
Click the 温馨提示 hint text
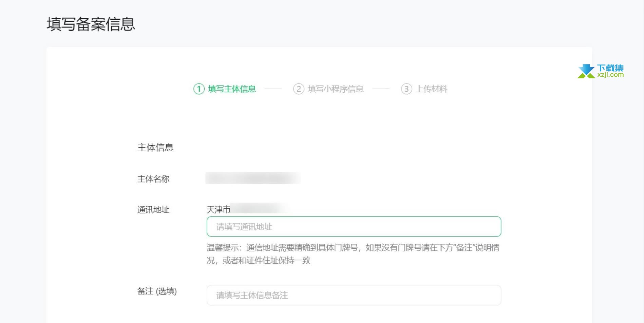click(x=353, y=254)
